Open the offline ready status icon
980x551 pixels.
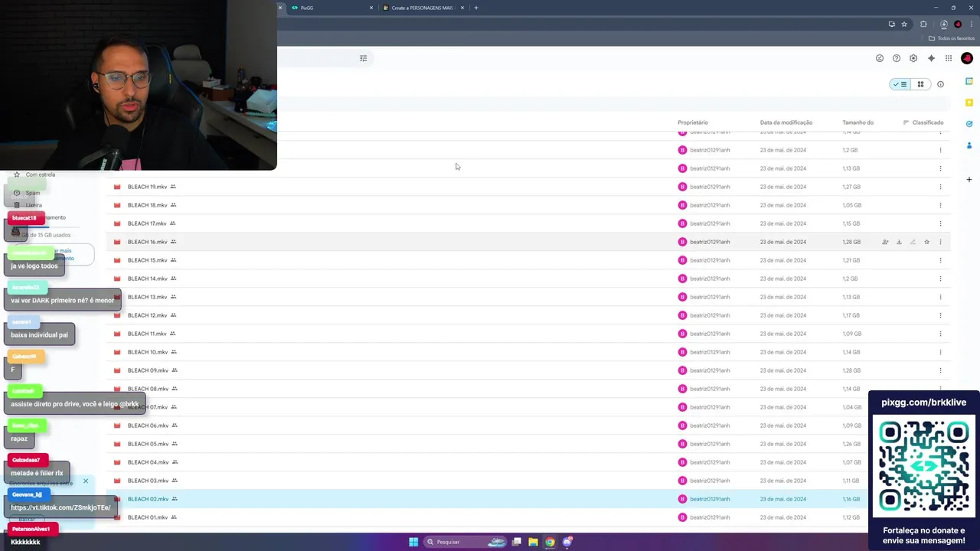click(x=880, y=58)
